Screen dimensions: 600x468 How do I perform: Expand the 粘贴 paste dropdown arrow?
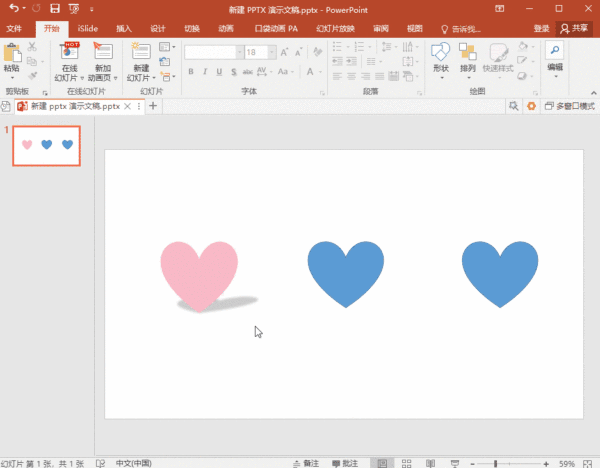pyautogui.click(x=12, y=78)
